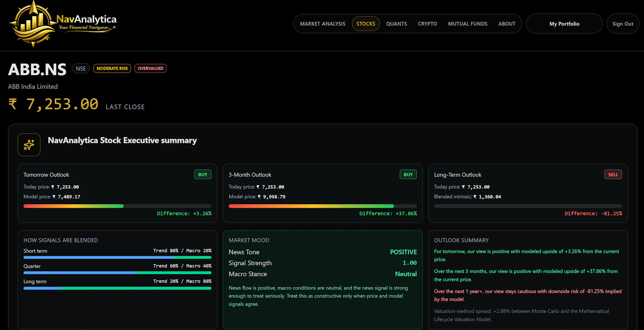Image resolution: width=644 pixels, height=330 pixels.
Task: Click the Sign Out button
Action: 623,24
